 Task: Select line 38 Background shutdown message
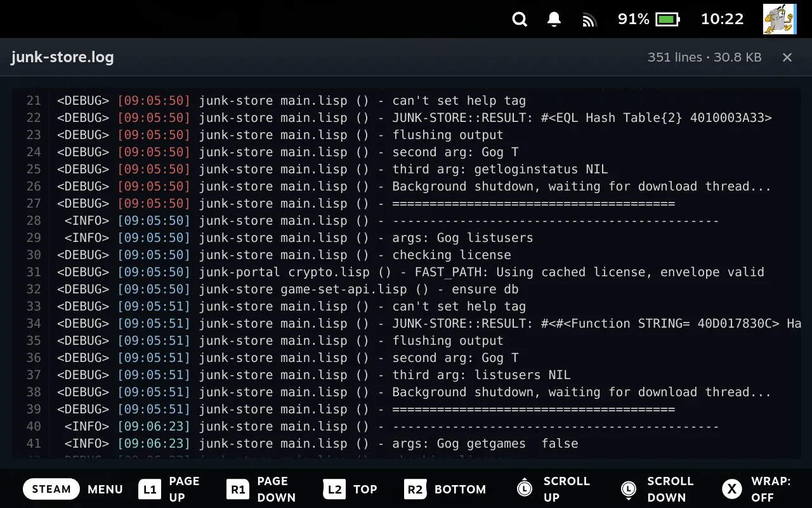406,392
